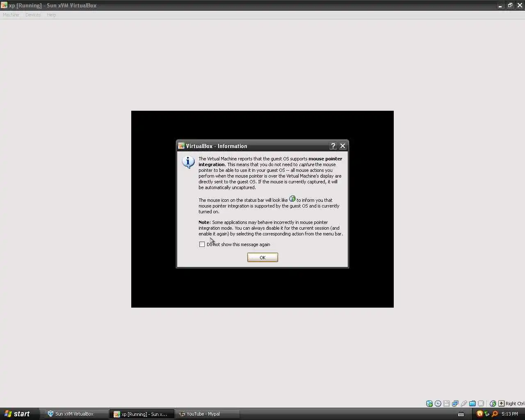
Task: Select xp [Running] taskbar button
Action: (142, 414)
